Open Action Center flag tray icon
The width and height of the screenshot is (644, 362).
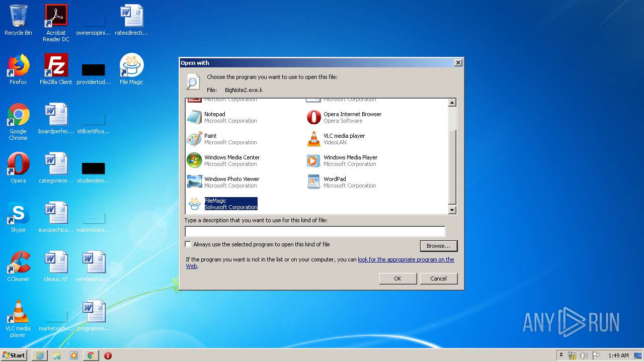tap(596, 355)
